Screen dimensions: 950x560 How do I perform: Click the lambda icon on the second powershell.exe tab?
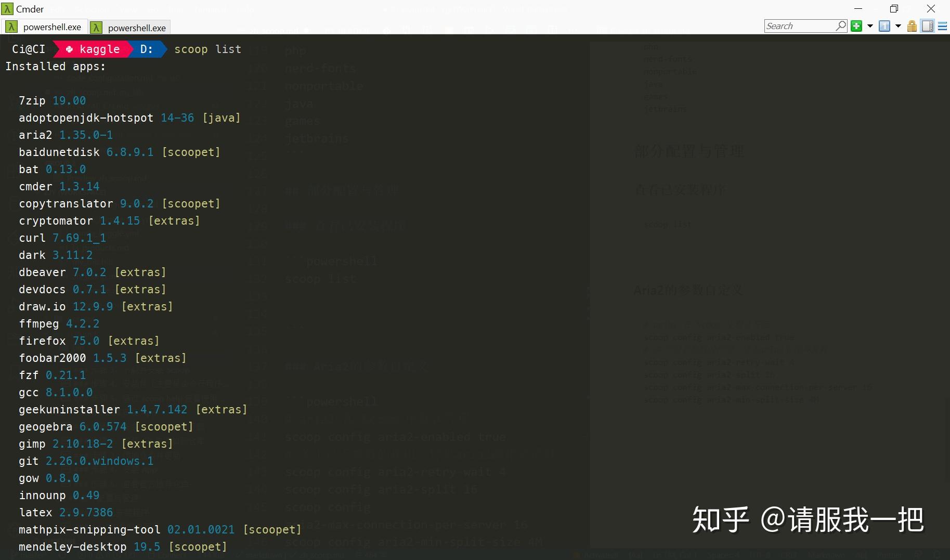pos(96,27)
